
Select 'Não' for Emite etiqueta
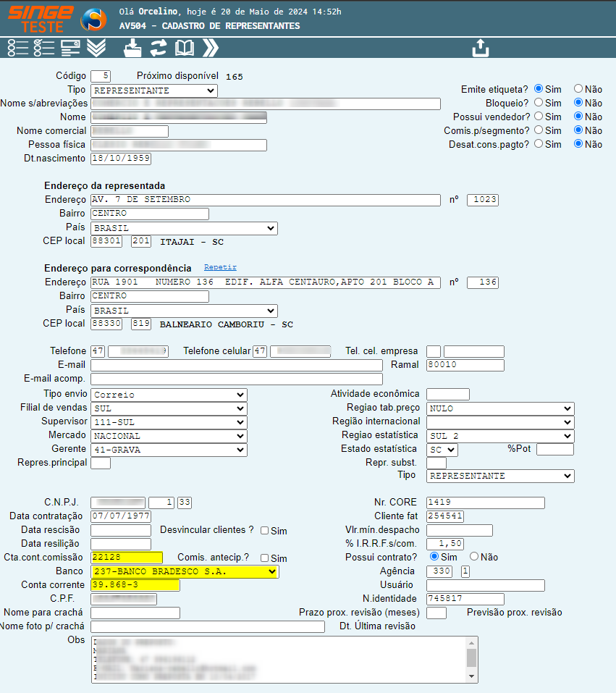point(578,89)
